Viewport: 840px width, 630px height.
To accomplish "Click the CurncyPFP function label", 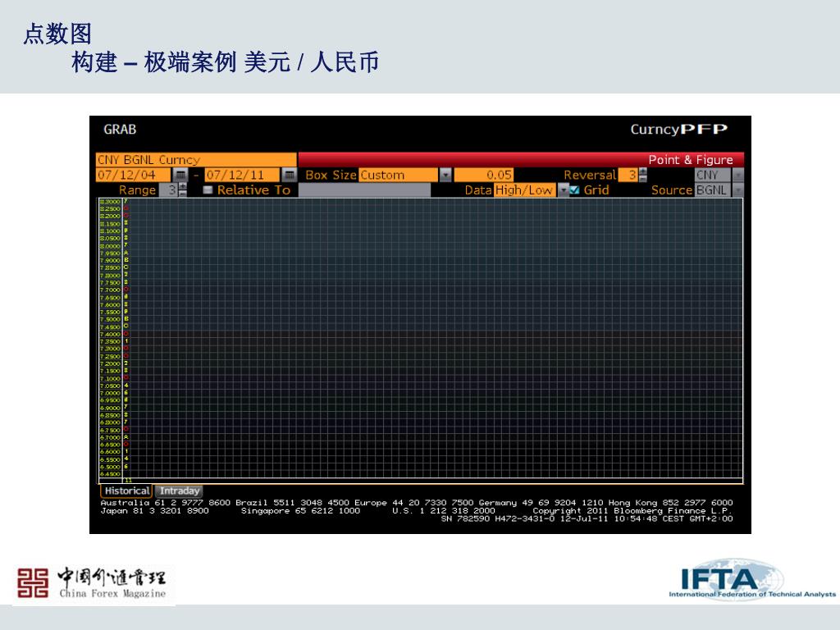I will tap(678, 129).
